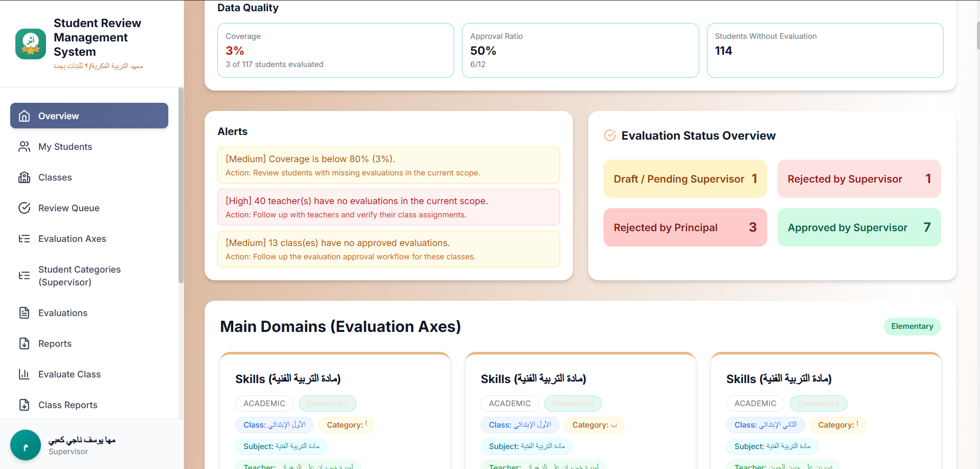Toggle the ACADEMIC badge on first Skills card
The height and width of the screenshot is (469, 980).
pos(264,404)
